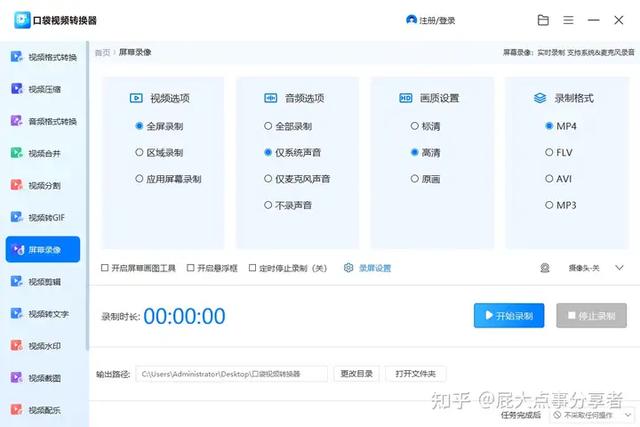Click the 音频格式转换 sidebar icon
The width and height of the screenshot is (640, 427).
coord(16,121)
